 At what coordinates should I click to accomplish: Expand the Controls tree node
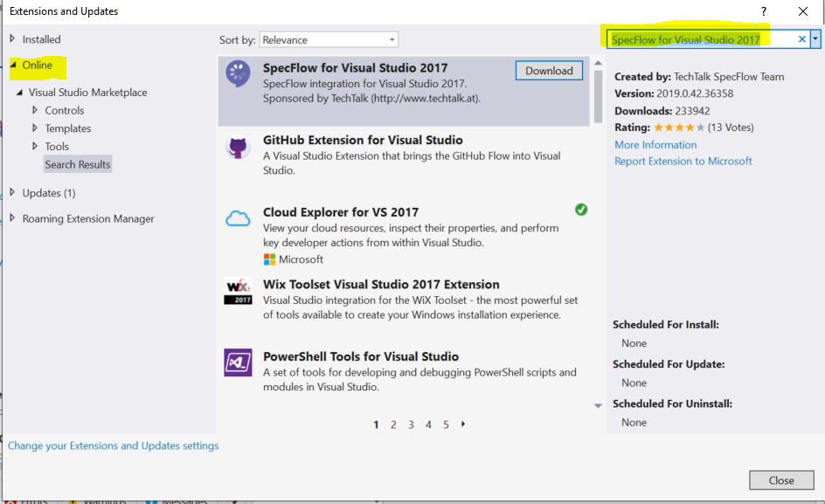(35, 110)
